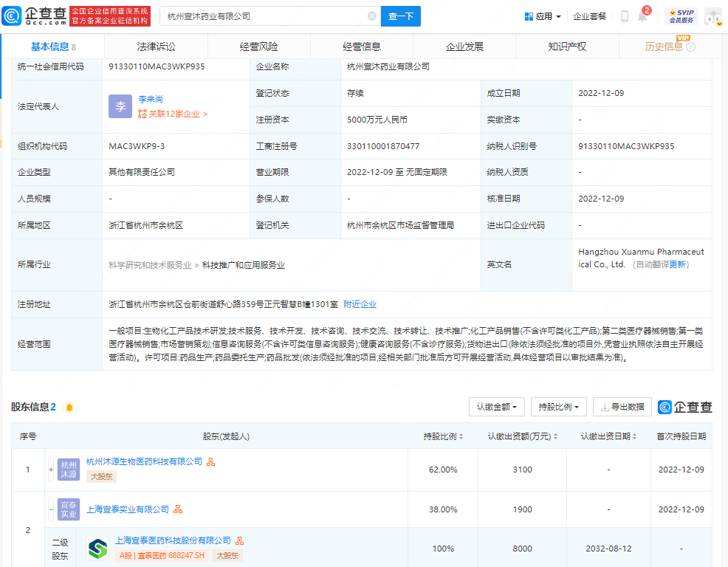Click 大股东 tag under 杭州沐源
Image resolution: width=728 pixels, height=567 pixels.
pyautogui.click(x=101, y=476)
